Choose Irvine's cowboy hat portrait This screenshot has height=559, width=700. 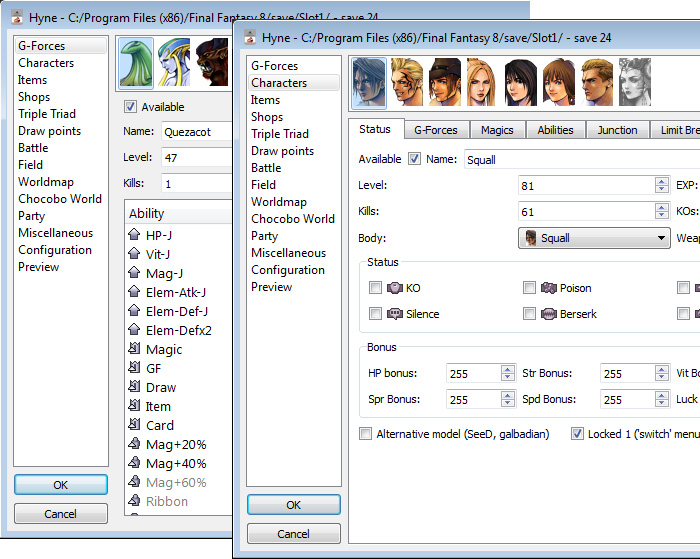445,83
